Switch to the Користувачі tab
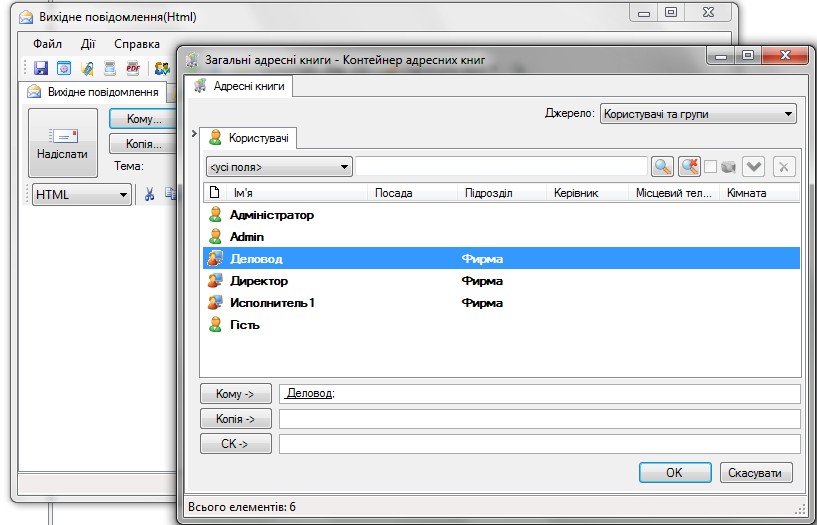 coord(249,138)
